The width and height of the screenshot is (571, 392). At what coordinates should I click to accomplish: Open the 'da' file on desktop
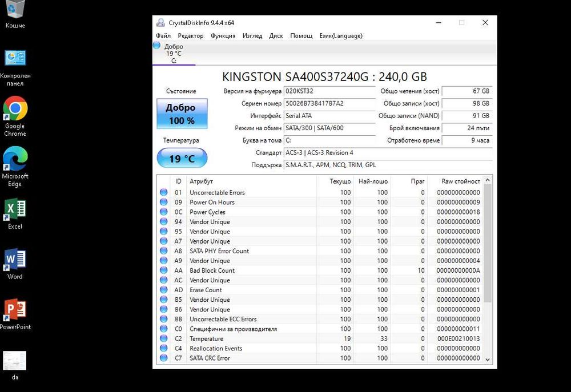click(x=15, y=365)
